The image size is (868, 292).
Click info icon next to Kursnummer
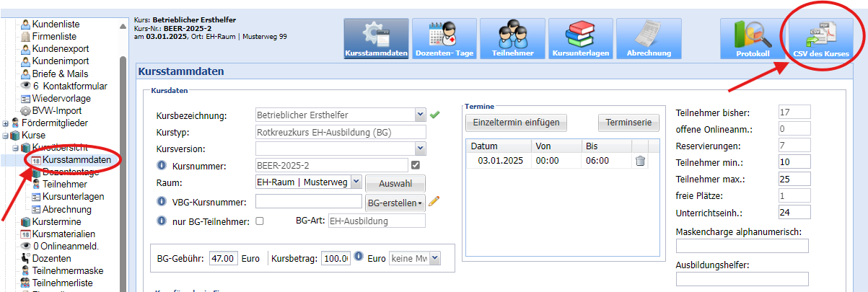tap(162, 166)
